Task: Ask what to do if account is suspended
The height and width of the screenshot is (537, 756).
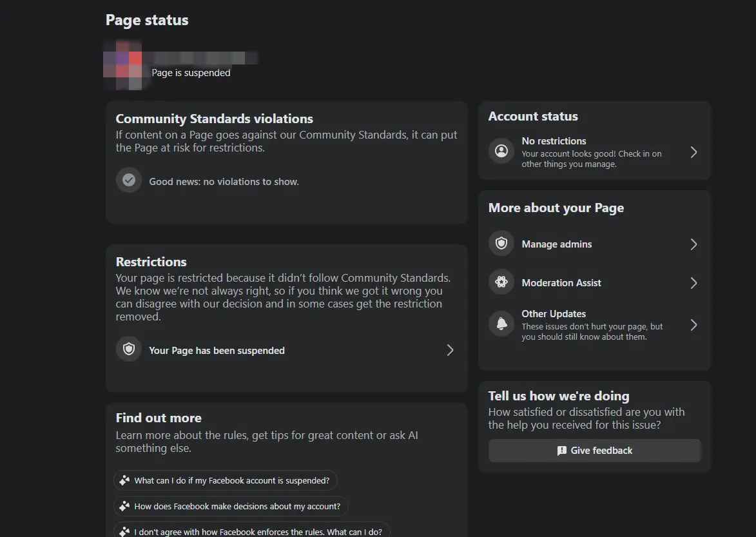Action: tap(225, 481)
